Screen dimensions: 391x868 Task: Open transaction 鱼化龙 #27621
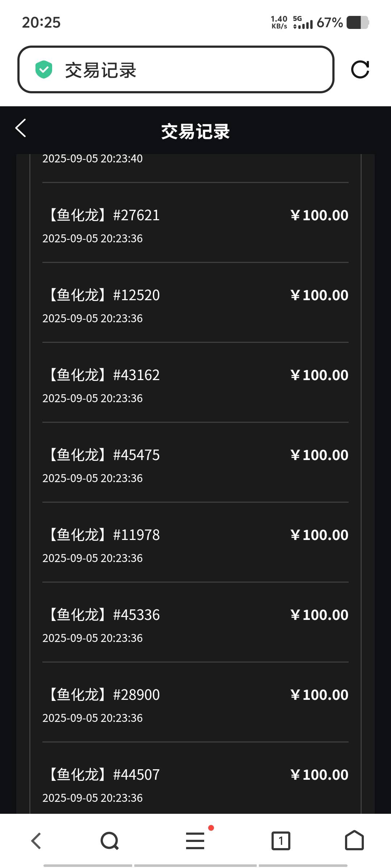(x=195, y=222)
